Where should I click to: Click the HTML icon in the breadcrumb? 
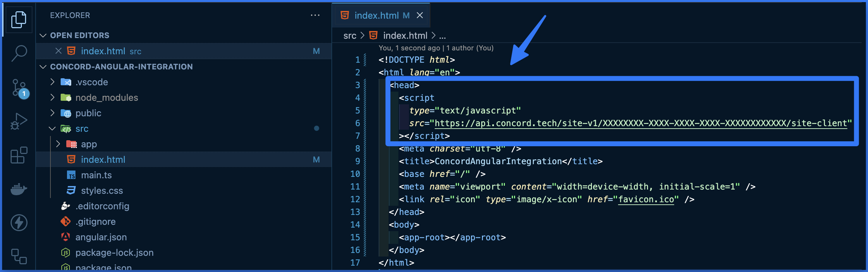[x=373, y=35]
